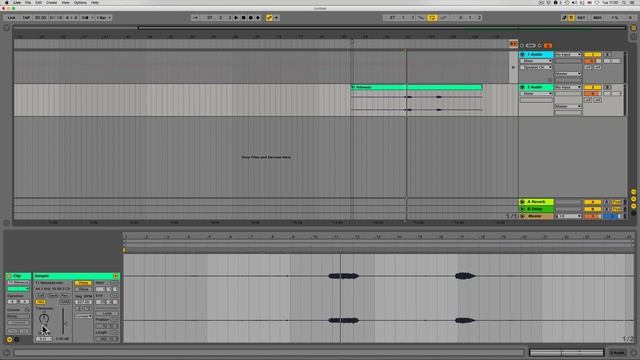640x360 pixels.
Task: Toggle the 2 Audio track activator
Action: tap(593, 87)
